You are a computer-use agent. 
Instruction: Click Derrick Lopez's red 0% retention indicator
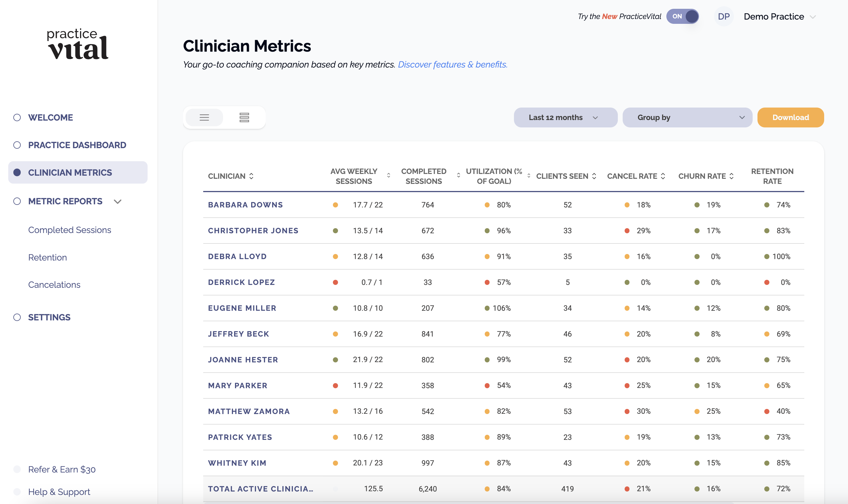click(x=767, y=282)
